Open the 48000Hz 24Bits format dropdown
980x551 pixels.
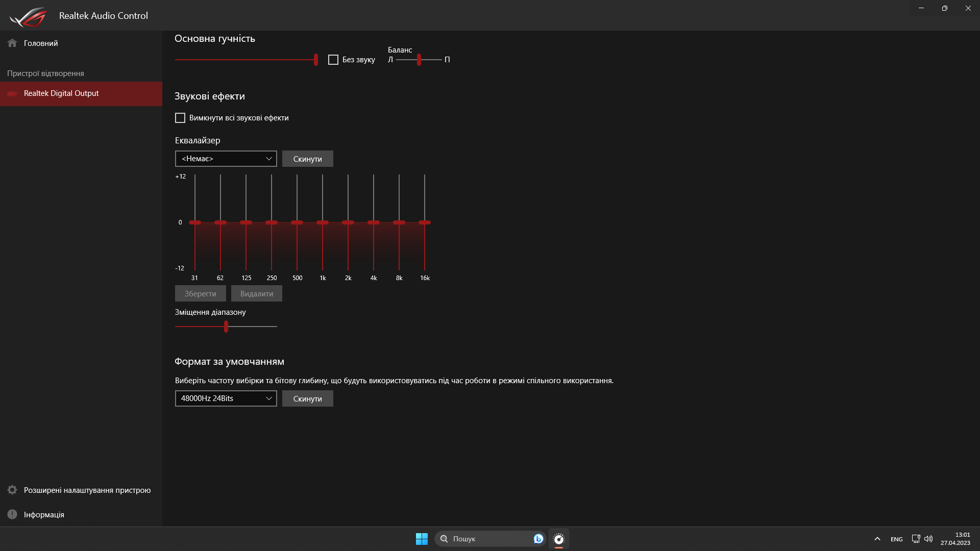[x=226, y=398]
